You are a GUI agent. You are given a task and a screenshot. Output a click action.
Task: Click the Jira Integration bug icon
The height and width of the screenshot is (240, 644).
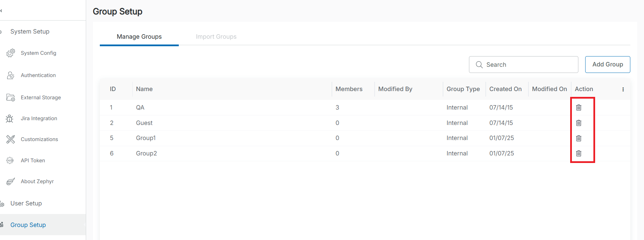pos(10,118)
